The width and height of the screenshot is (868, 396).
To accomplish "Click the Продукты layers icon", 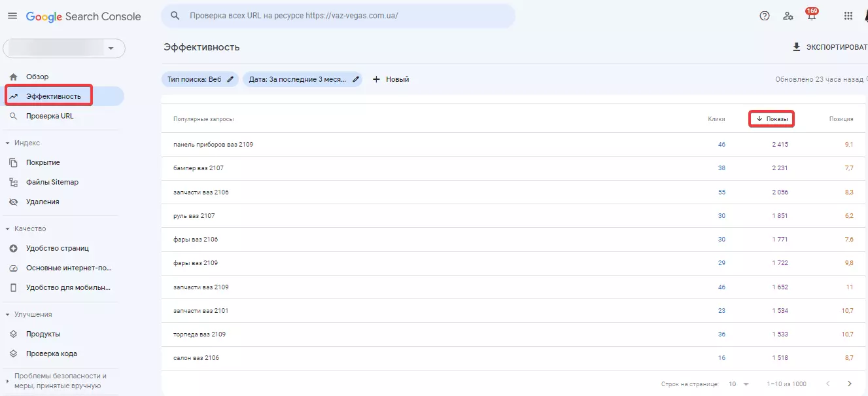I will click(x=13, y=334).
